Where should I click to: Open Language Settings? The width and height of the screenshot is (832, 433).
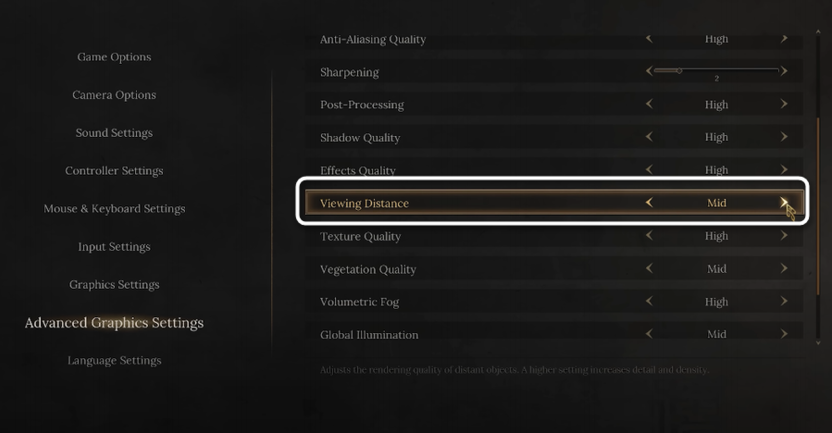114,360
